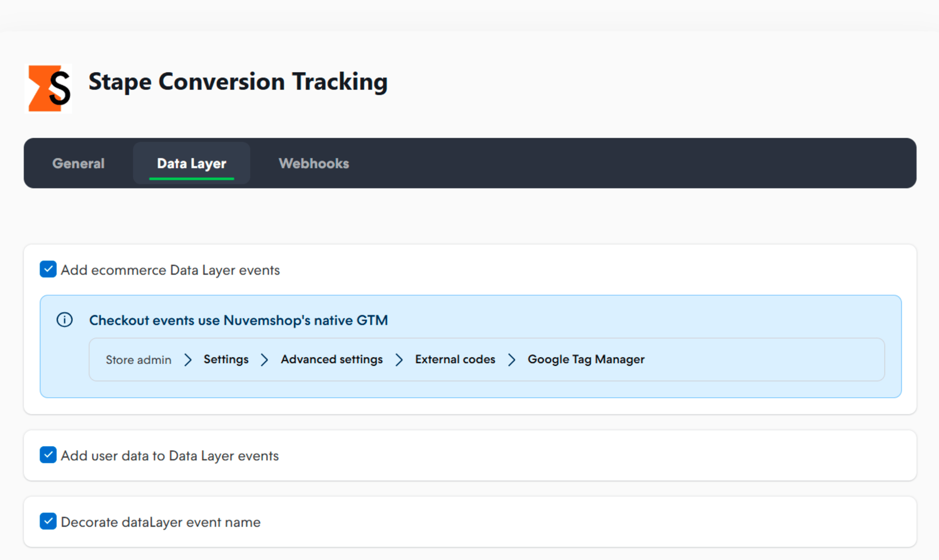Select the Data Layer tab
Viewport: 939px width, 560px height.
pyautogui.click(x=192, y=163)
